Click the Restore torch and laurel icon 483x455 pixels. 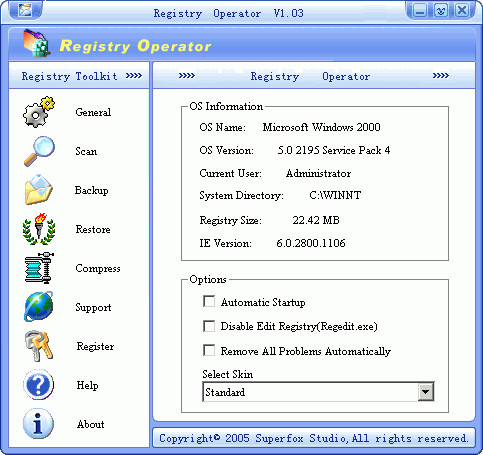[x=39, y=229]
